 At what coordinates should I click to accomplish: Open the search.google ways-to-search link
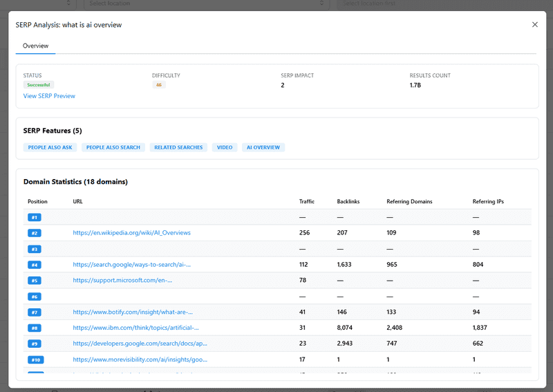[131, 265]
